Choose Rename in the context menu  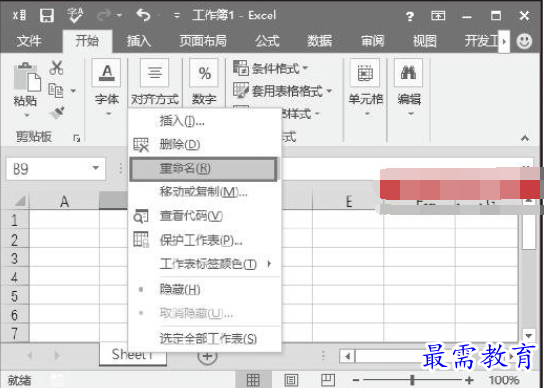(x=204, y=169)
